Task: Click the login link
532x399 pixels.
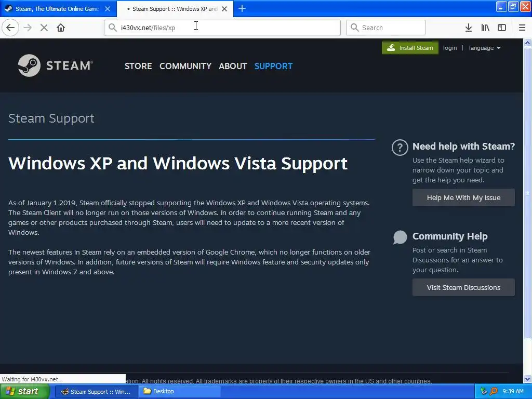Action: click(450, 48)
